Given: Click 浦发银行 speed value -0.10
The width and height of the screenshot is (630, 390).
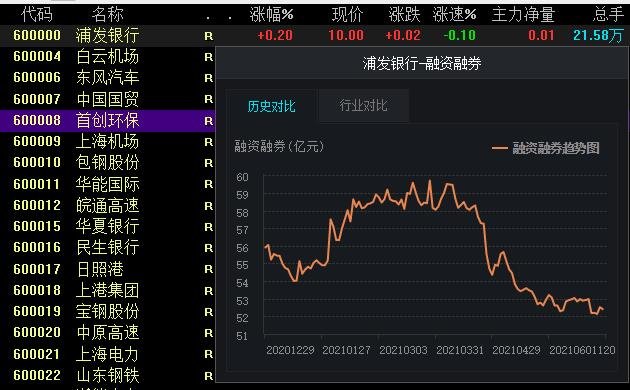Looking at the screenshot, I should pos(460,35).
